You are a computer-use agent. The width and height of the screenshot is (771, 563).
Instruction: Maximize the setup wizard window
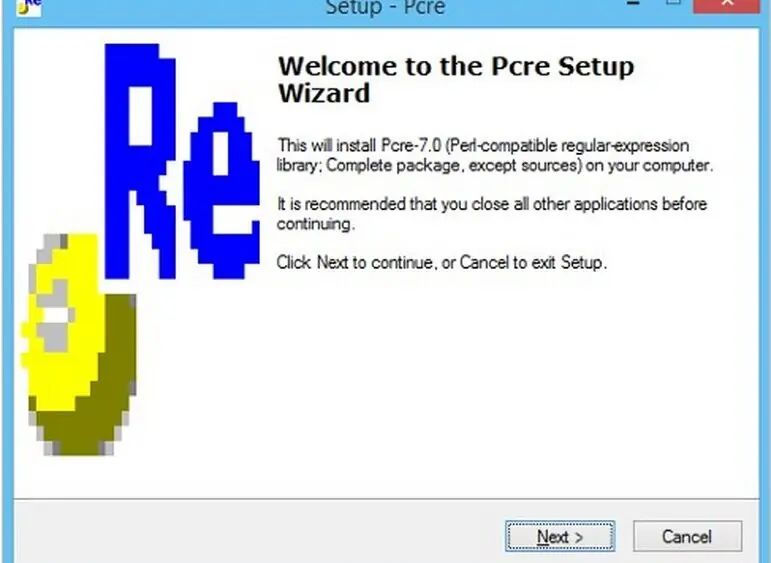tap(674, 3)
